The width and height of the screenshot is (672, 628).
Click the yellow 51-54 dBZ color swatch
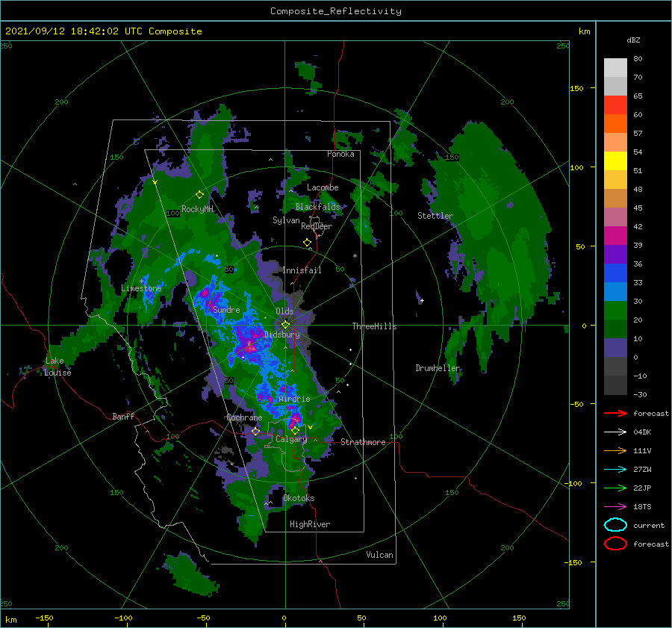click(615, 161)
